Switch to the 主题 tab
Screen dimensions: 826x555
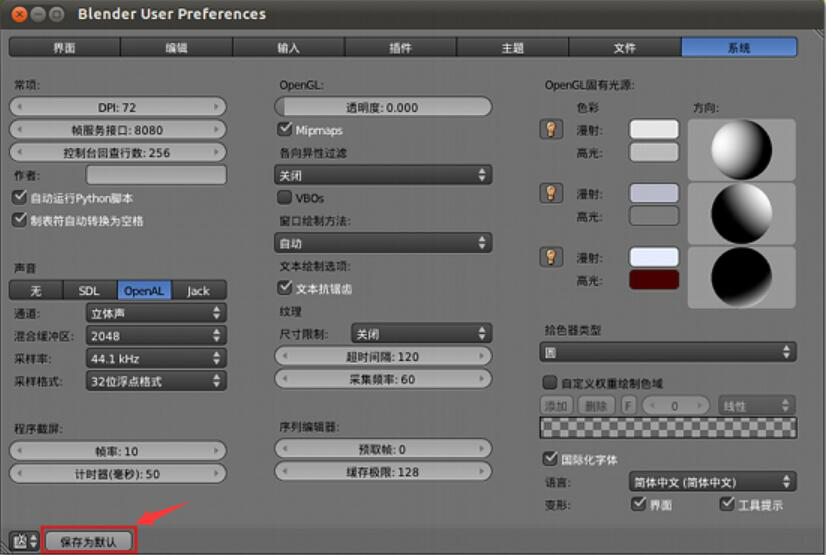[513, 47]
